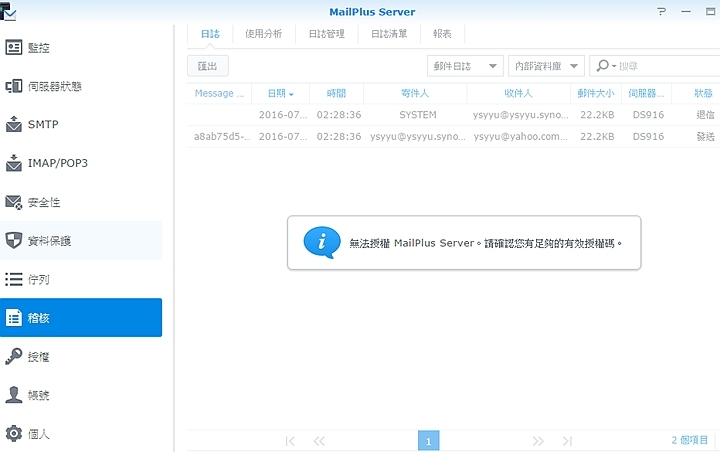Open the 授權 license key icon

pos(14,357)
